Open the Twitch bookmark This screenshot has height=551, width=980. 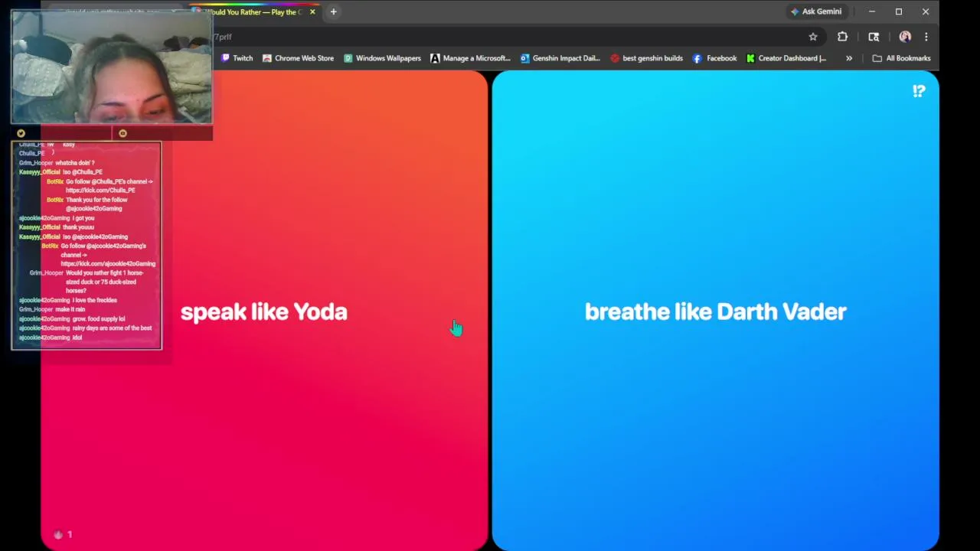pos(237,58)
